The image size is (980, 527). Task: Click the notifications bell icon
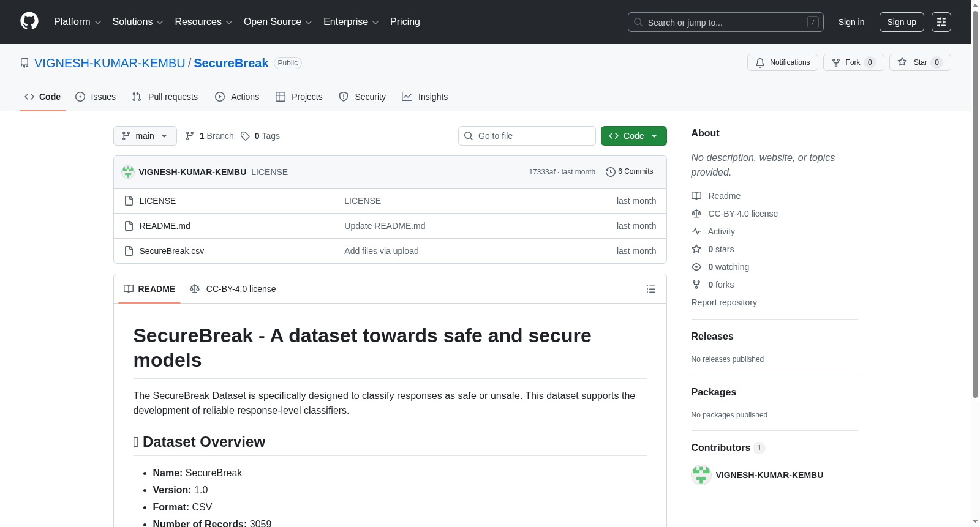(760, 62)
